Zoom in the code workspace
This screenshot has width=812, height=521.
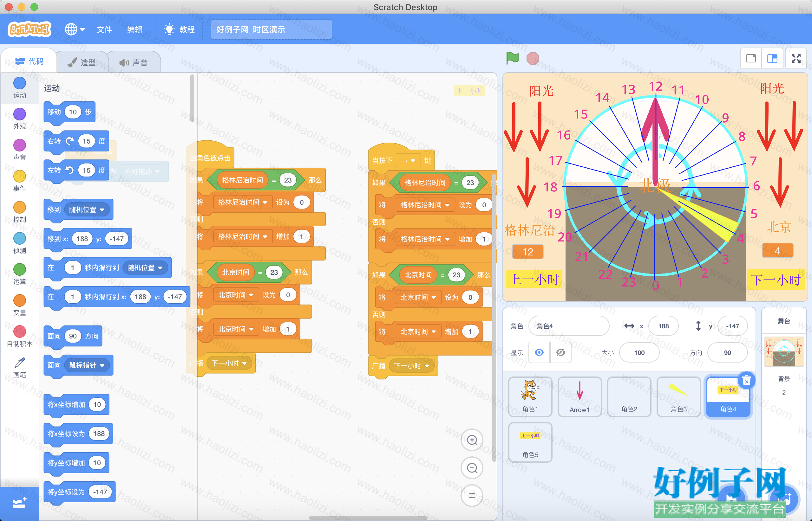[472, 440]
